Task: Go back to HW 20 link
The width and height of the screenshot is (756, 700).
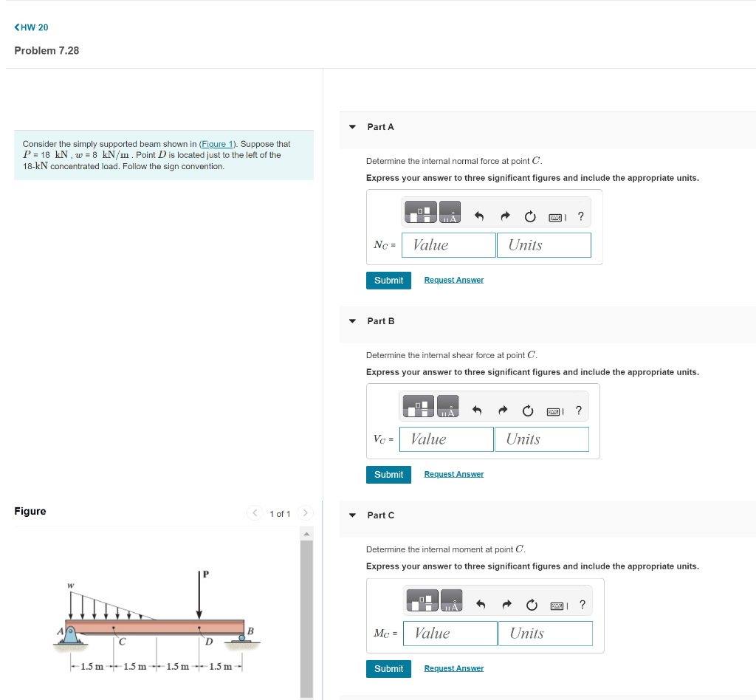Action: (31, 27)
